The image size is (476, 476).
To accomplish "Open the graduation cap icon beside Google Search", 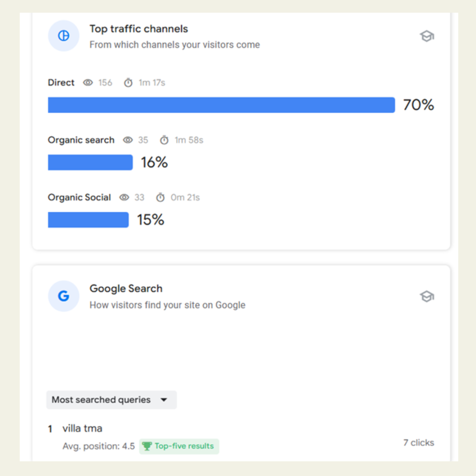I will click(x=427, y=296).
